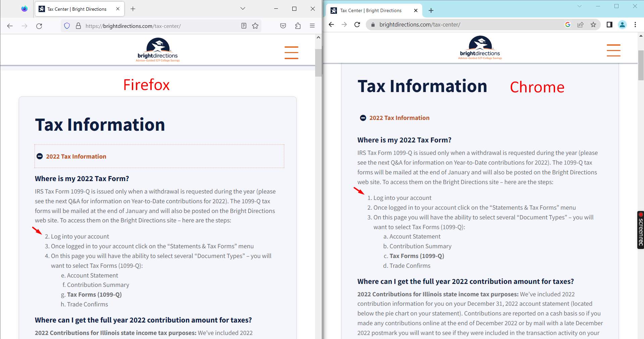Click 'Contribution Summary' item in Chrome page
The height and width of the screenshot is (339, 644).
420,246
